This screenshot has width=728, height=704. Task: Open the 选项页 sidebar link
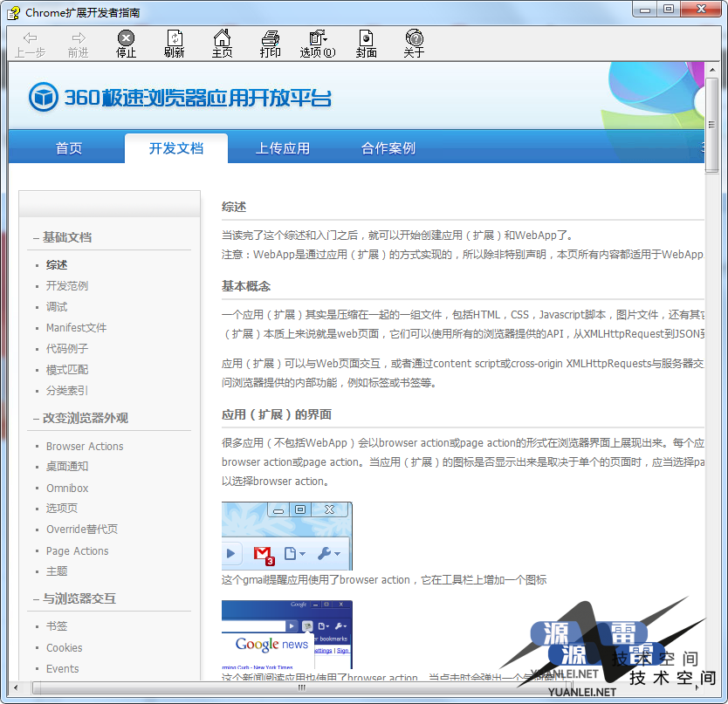(62, 509)
